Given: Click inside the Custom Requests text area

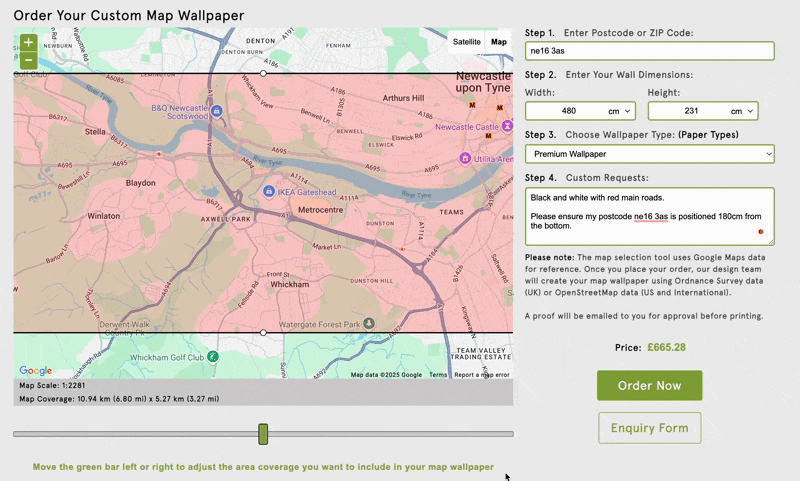Looking at the screenshot, I should (x=649, y=216).
